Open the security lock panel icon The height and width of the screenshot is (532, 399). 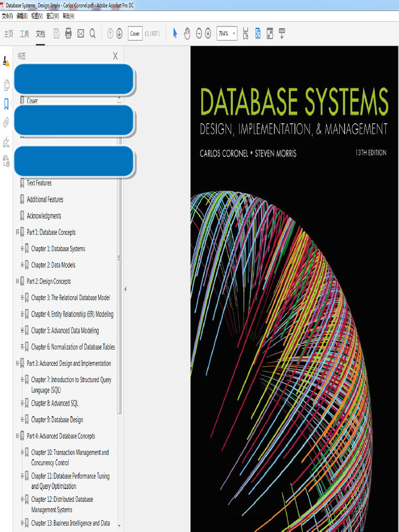coord(6,161)
